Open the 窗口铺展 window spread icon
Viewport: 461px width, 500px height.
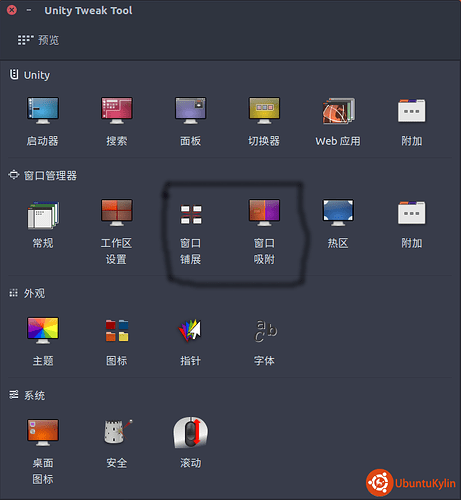[191, 214]
